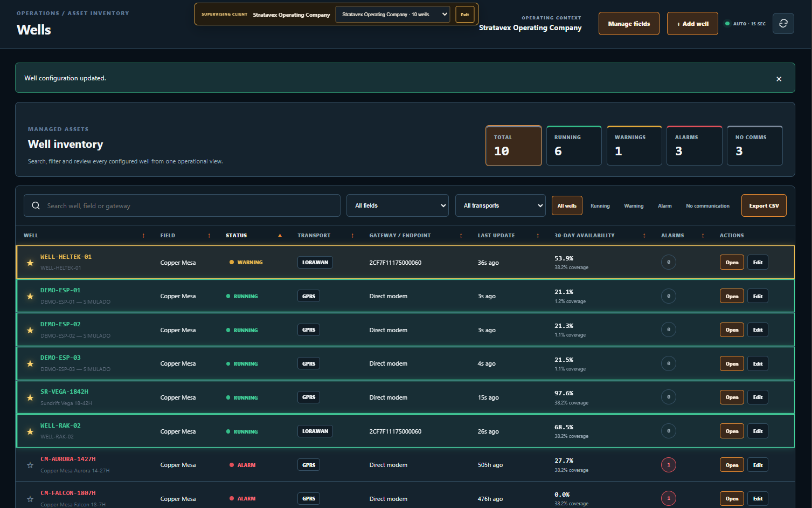Filter wells by Running status
This screenshot has height=508, width=812.
click(x=600, y=205)
